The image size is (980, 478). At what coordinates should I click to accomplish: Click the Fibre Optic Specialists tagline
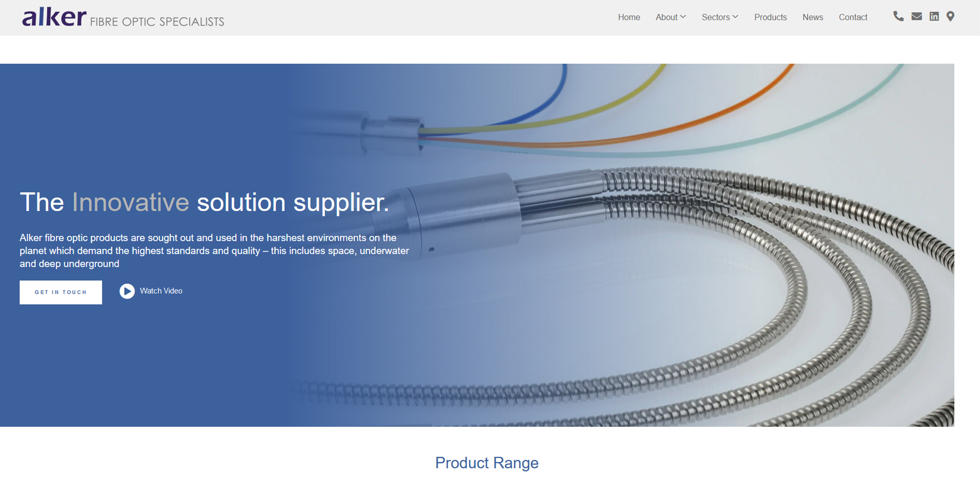157,22
